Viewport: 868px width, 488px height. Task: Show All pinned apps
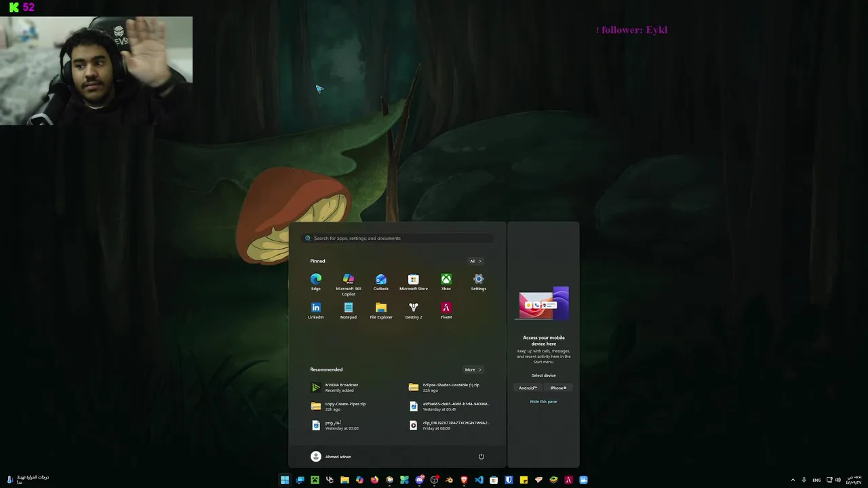(475, 261)
